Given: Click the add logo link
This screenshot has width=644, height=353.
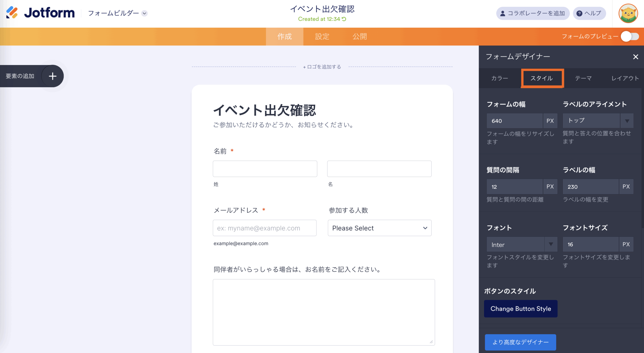Looking at the screenshot, I should pos(322,67).
